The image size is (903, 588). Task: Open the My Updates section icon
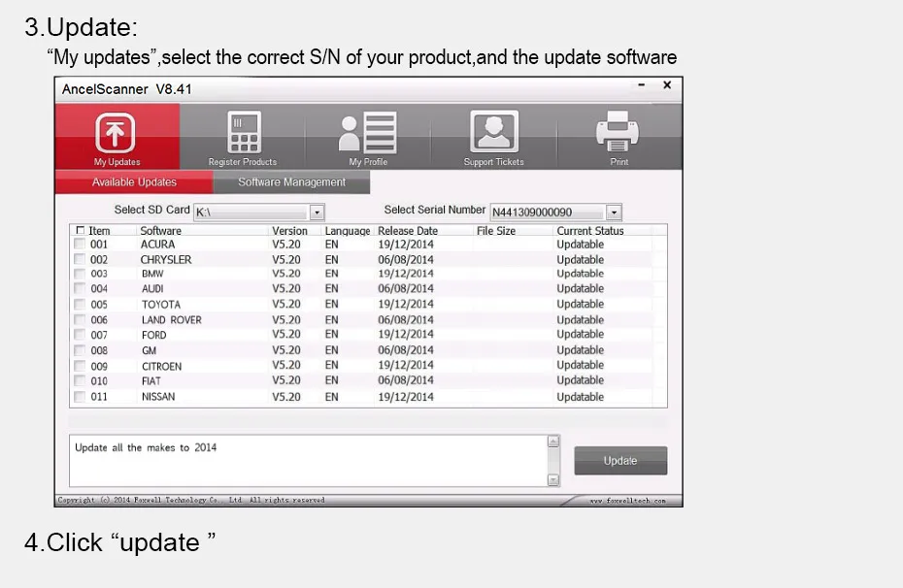pos(116,132)
